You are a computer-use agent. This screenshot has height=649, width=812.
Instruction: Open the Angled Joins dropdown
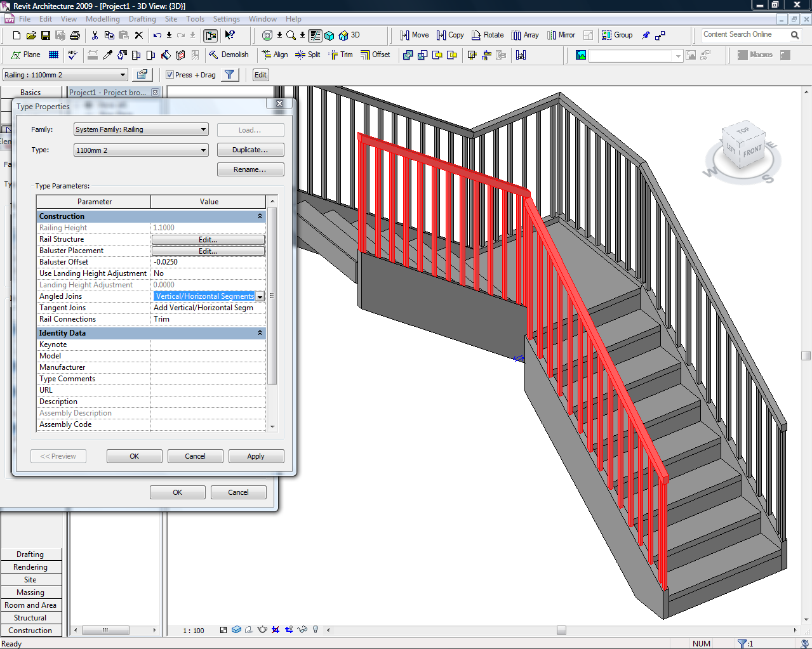pos(260,296)
